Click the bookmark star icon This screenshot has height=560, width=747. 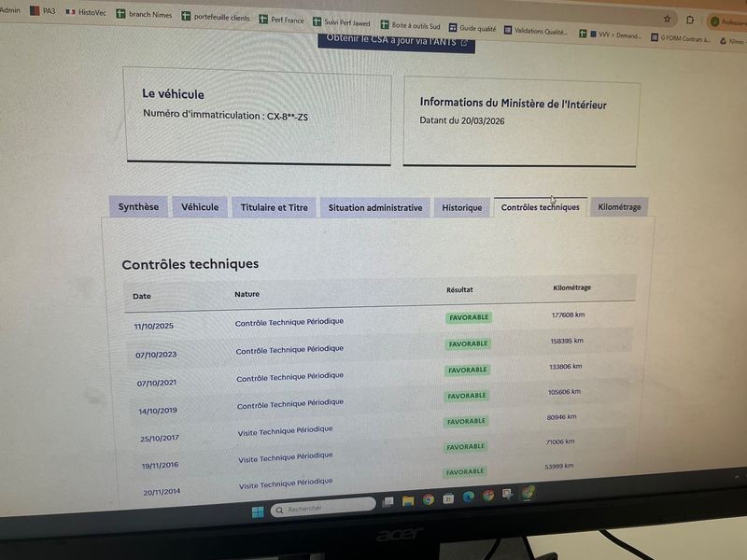point(667,19)
